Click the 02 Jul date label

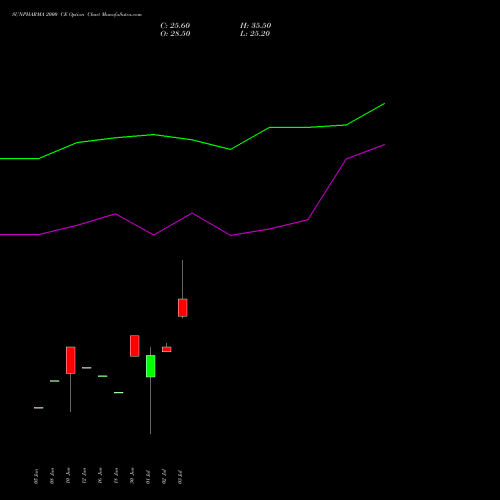point(164,477)
